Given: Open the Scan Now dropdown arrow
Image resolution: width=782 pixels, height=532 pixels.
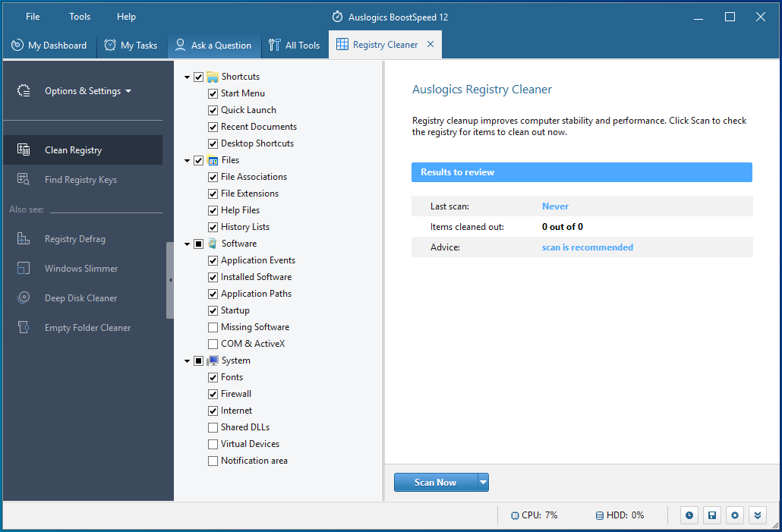Looking at the screenshot, I should pos(483,482).
